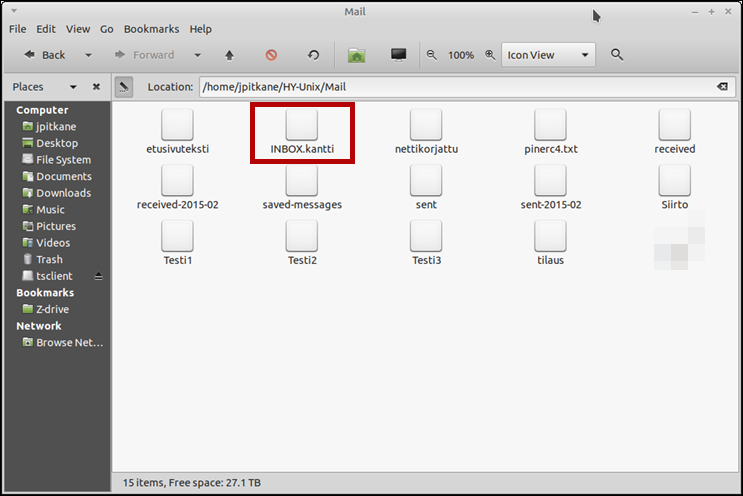Open the View menu
This screenshot has width=743, height=496.
click(x=78, y=29)
